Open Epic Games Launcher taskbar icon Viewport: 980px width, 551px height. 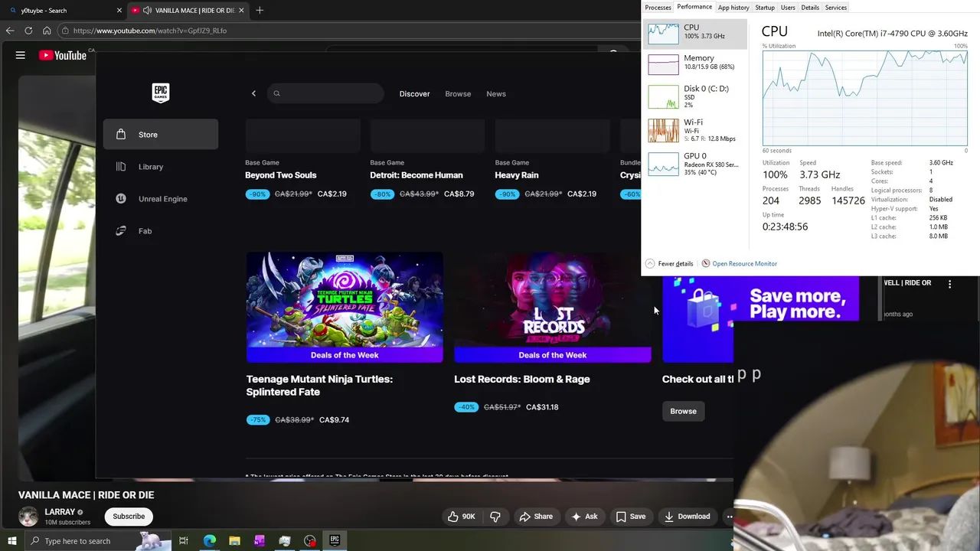point(335,541)
